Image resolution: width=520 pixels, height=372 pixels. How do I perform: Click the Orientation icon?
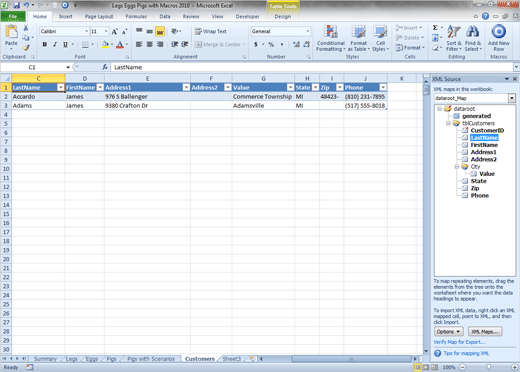point(174,31)
